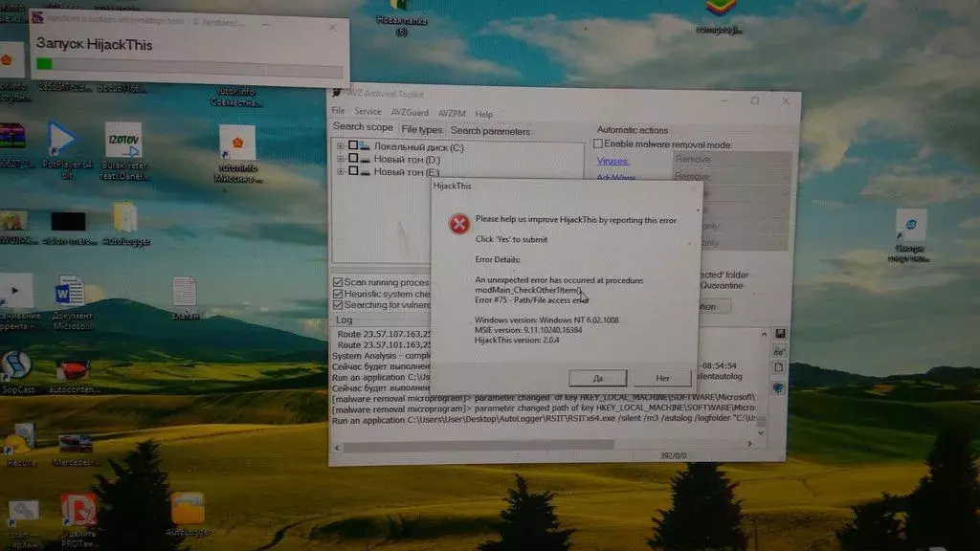This screenshot has width=980, height=551.
Task: Open the Burak Yeter desktop file icon
Action: click(123, 140)
